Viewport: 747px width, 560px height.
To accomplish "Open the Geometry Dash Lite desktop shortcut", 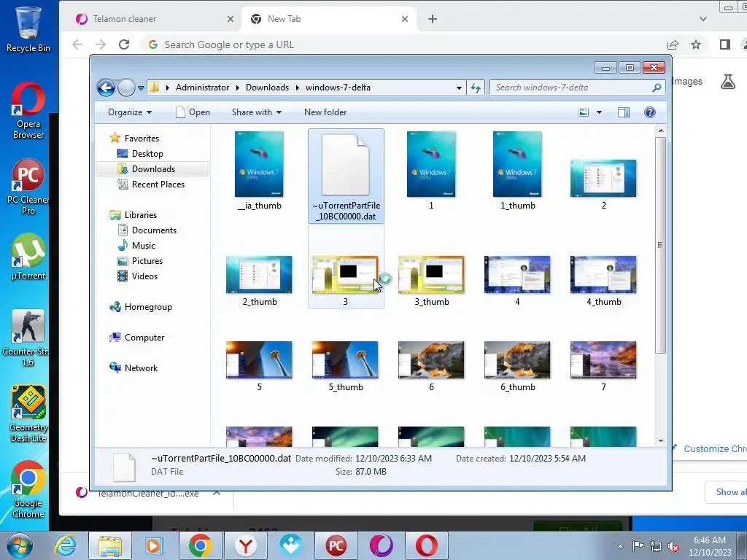I will [x=28, y=413].
